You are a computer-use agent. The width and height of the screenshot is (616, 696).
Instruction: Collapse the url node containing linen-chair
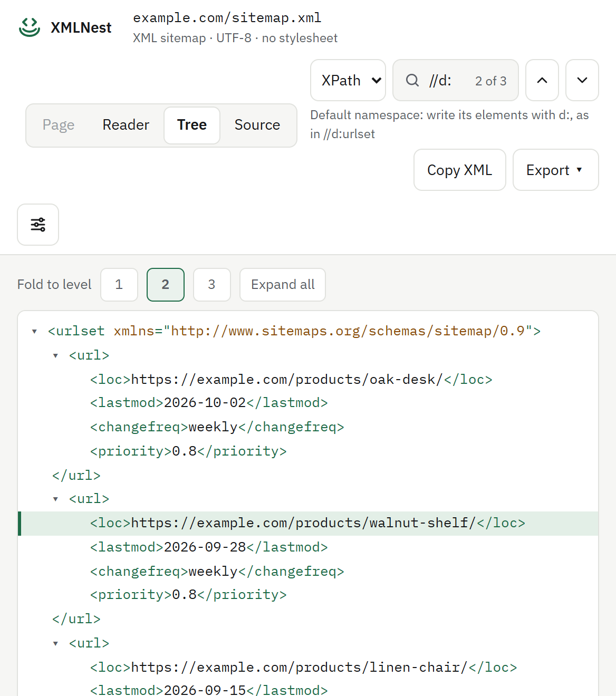55,643
